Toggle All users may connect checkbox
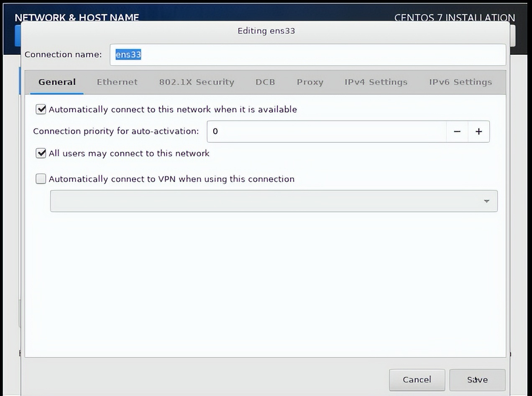The image size is (532, 396). pos(41,153)
